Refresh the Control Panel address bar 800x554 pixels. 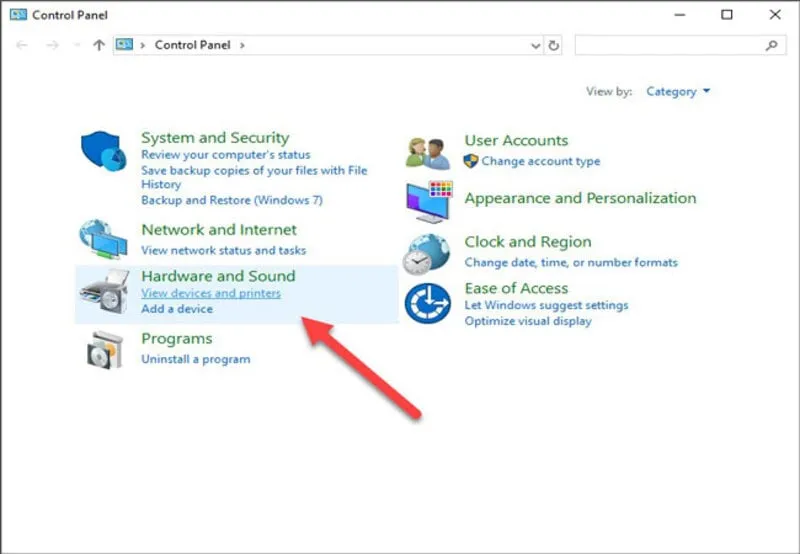[555, 45]
